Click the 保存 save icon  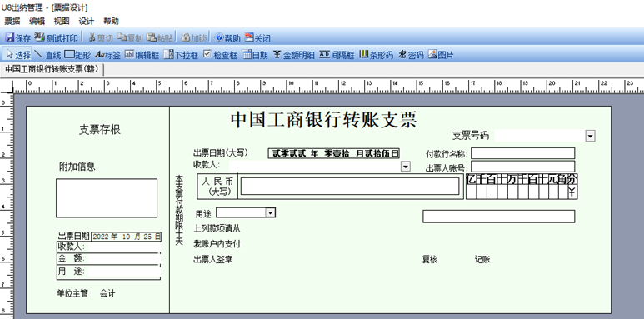tap(17, 37)
